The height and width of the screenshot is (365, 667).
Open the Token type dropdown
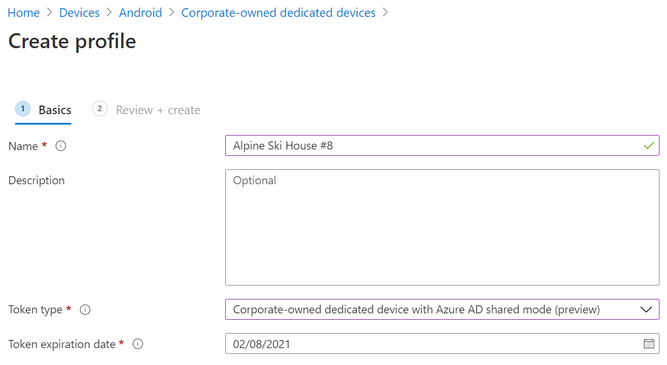point(442,309)
